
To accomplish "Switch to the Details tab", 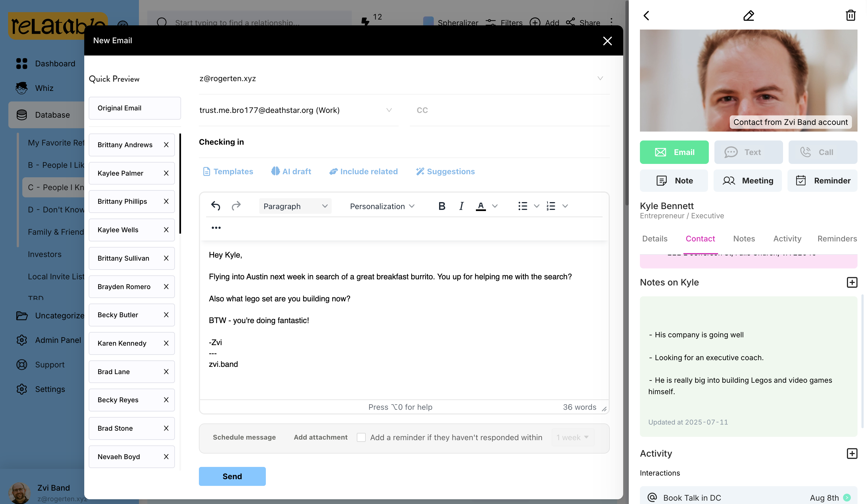I will (654, 238).
